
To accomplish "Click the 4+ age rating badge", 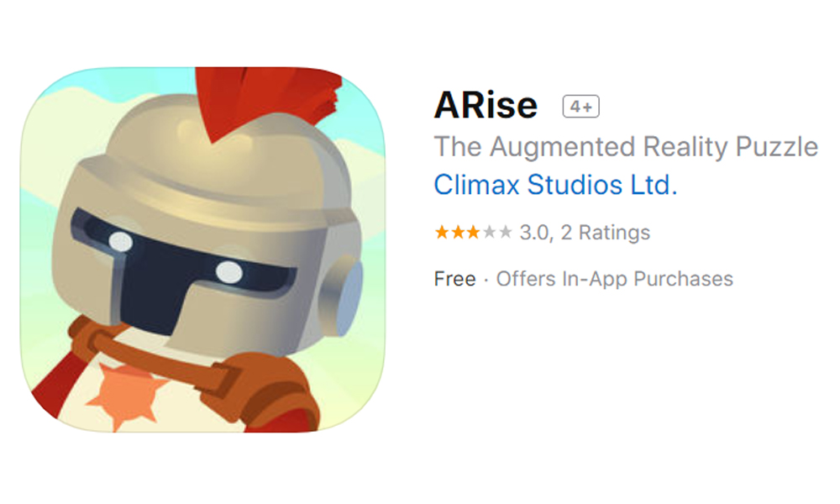I will pyautogui.click(x=580, y=107).
